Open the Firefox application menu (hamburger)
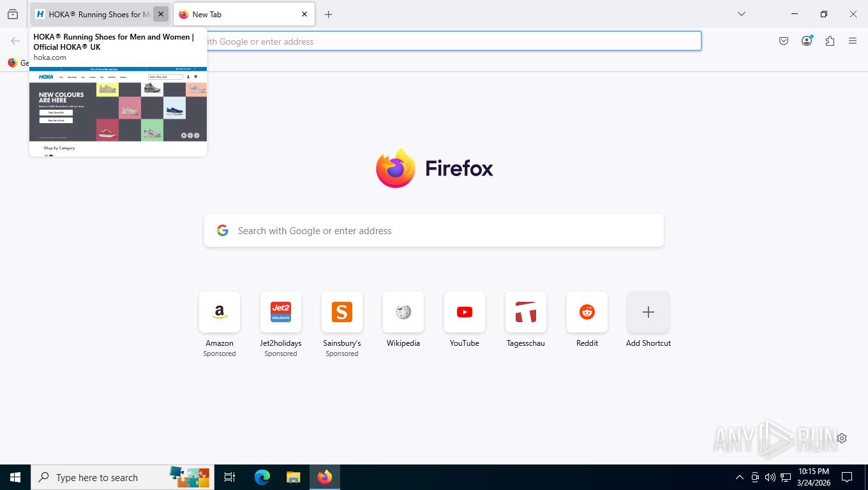This screenshot has width=868, height=490. pos(853,41)
